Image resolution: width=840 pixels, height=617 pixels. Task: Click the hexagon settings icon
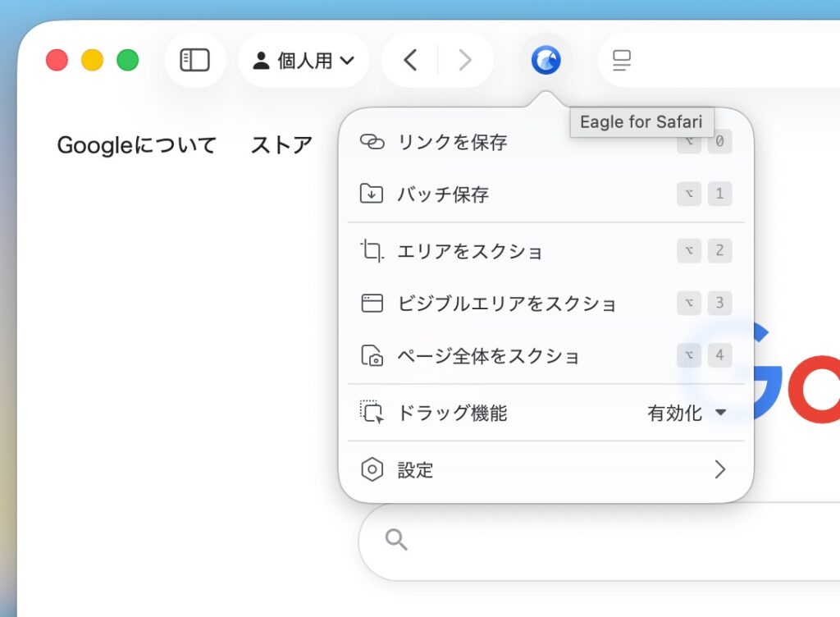tap(372, 470)
